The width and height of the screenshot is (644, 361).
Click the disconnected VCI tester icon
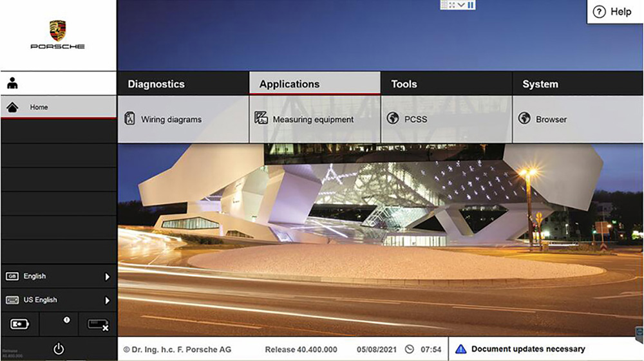[x=98, y=325]
